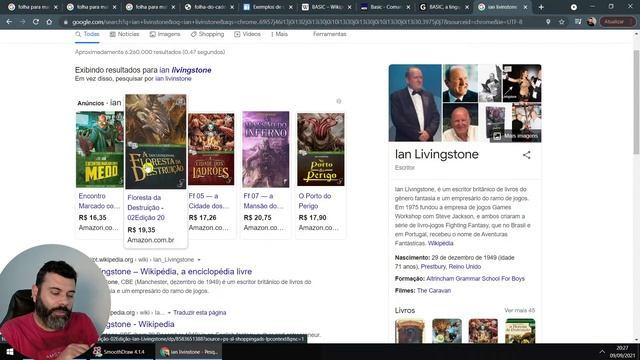Open Floresta da Destruição book cover
This screenshot has height=360, width=640.
coord(156,142)
